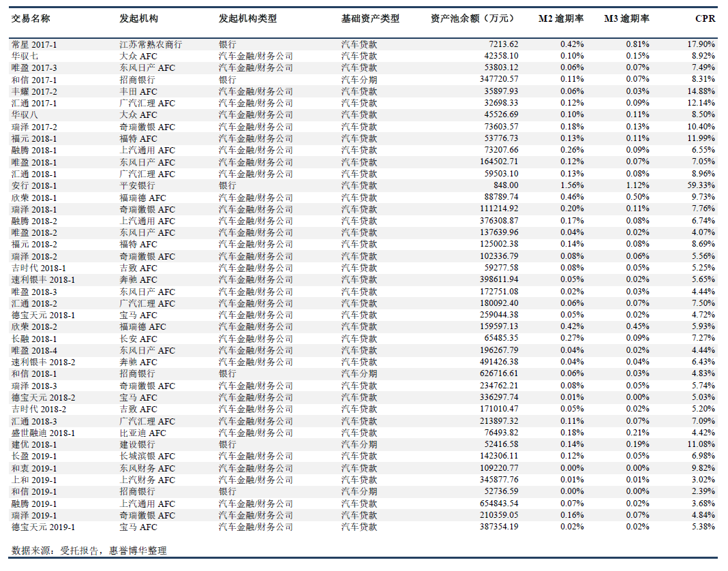Image resolution: width=728 pixels, height=571 pixels.
Task: Select the 长融 2018-1 transaction name
Action: [x=34, y=339]
